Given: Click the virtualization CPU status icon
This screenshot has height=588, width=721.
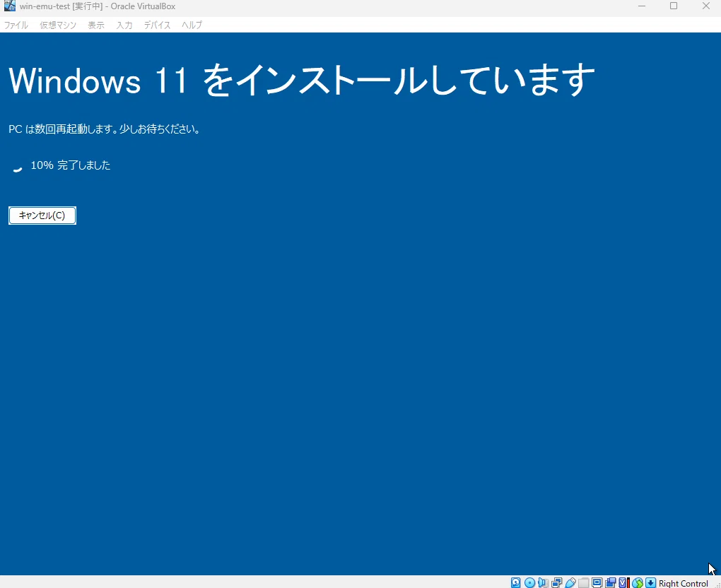Looking at the screenshot, I should click(624, 582).
